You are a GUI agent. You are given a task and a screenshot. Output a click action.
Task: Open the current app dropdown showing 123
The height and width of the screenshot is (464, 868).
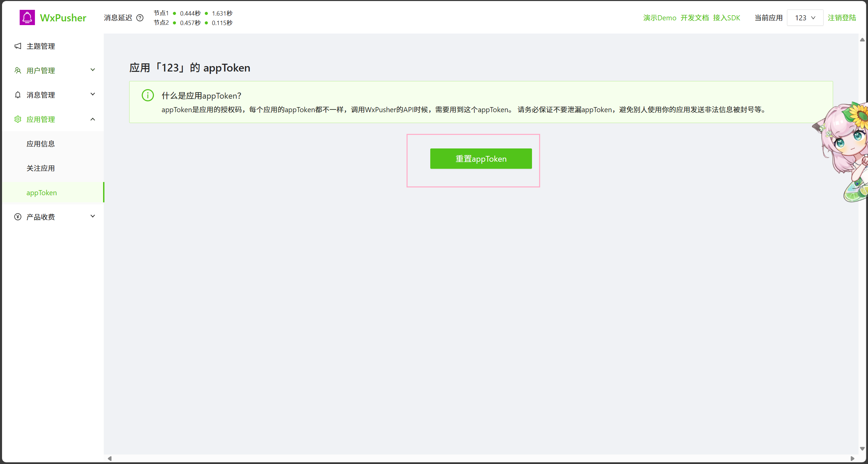[x=805, y=18]
